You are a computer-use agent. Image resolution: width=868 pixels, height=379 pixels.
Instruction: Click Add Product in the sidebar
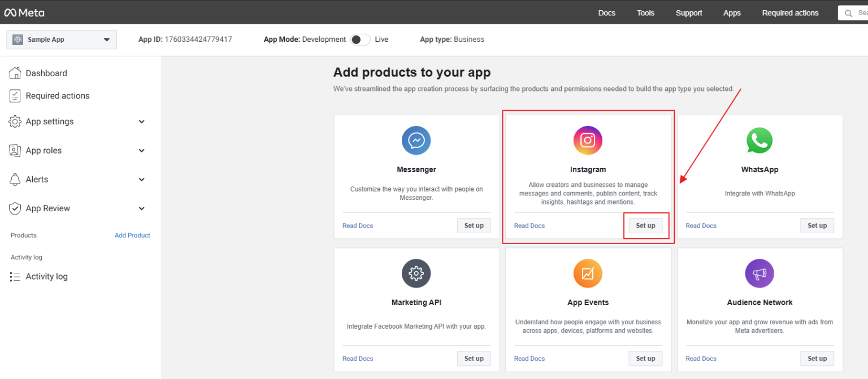click(132, 235)
